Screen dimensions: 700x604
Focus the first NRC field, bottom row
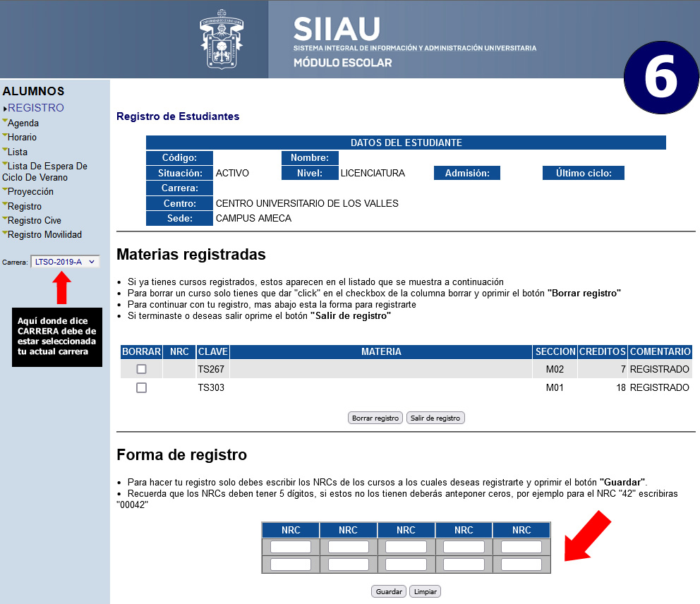coord(291,564)
